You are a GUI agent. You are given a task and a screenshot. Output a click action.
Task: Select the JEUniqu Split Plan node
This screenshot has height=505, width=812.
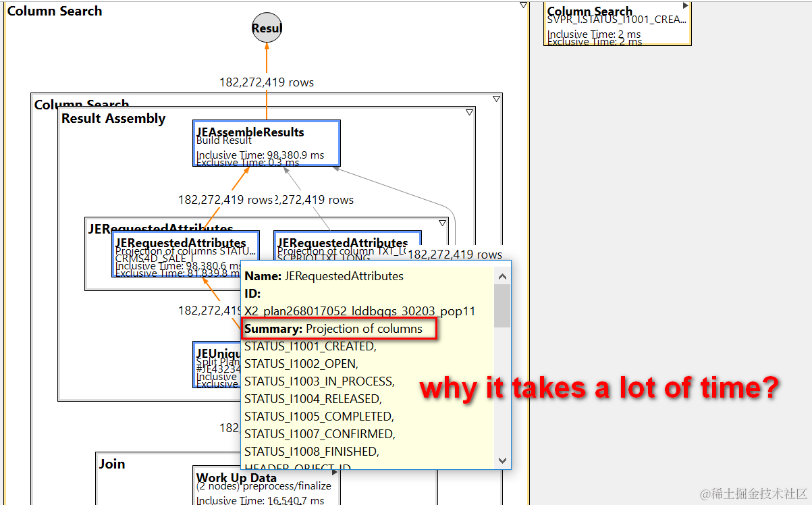coord(217,365)
